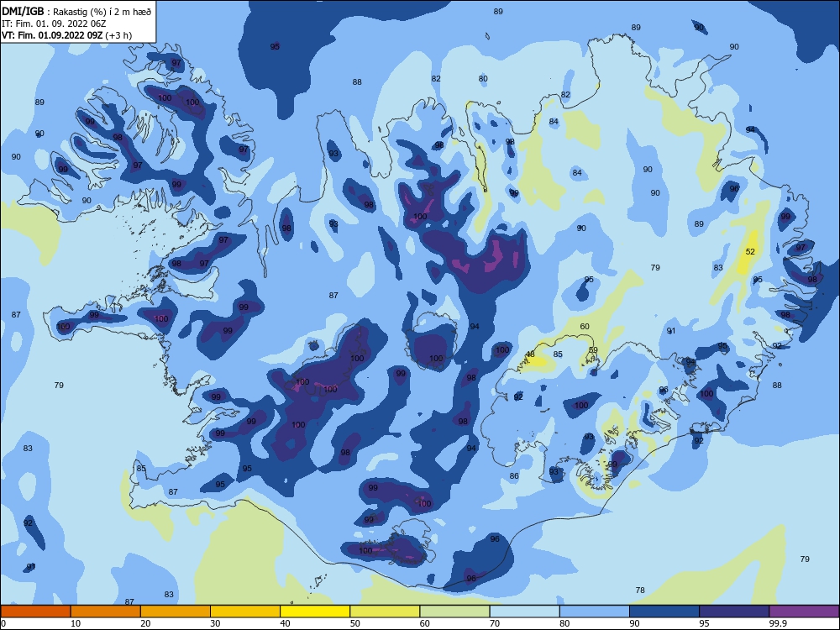Click the '40' legend scale label

click(286, 623)
